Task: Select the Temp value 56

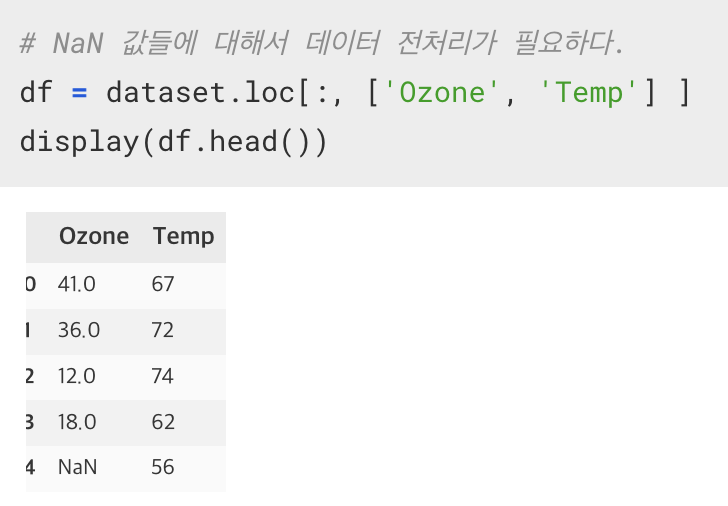Action: [163, 467]
